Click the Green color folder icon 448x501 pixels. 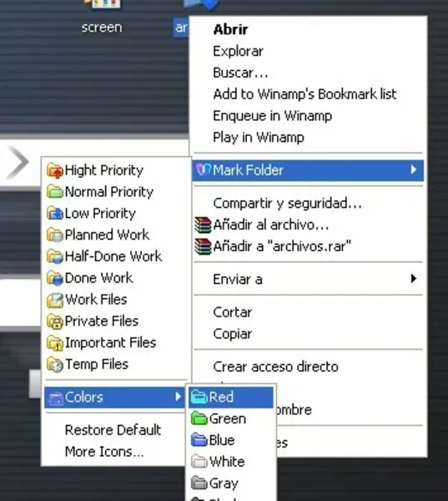tap(199, 418)
